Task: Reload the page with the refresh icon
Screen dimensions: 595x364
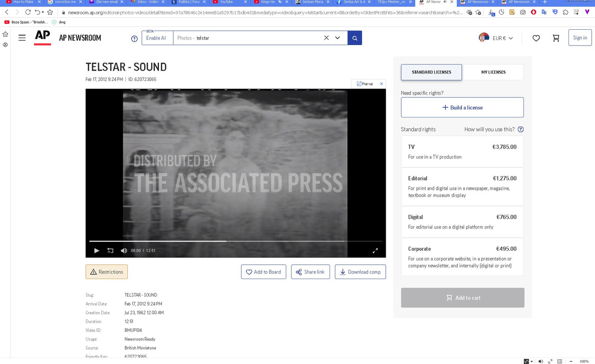Action: [28, 12]
